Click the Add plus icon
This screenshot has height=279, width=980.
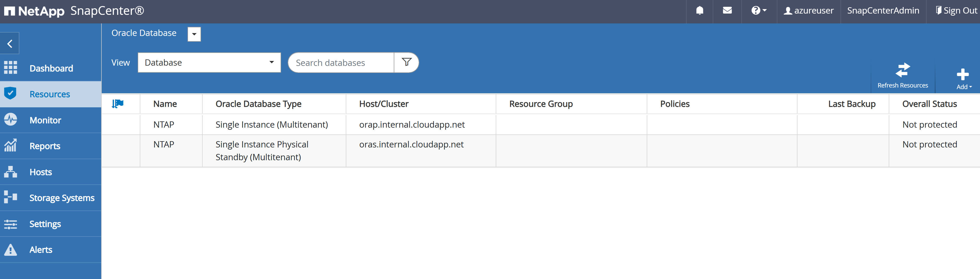[963, 75]
